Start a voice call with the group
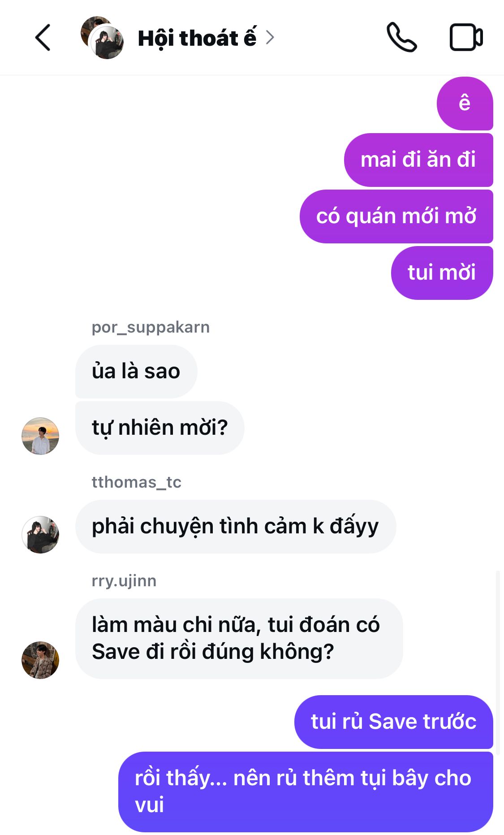 coord(401,38)
